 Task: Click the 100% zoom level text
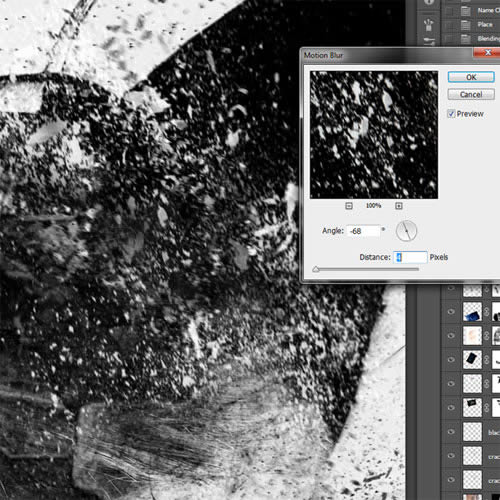(x=373, y=206)
